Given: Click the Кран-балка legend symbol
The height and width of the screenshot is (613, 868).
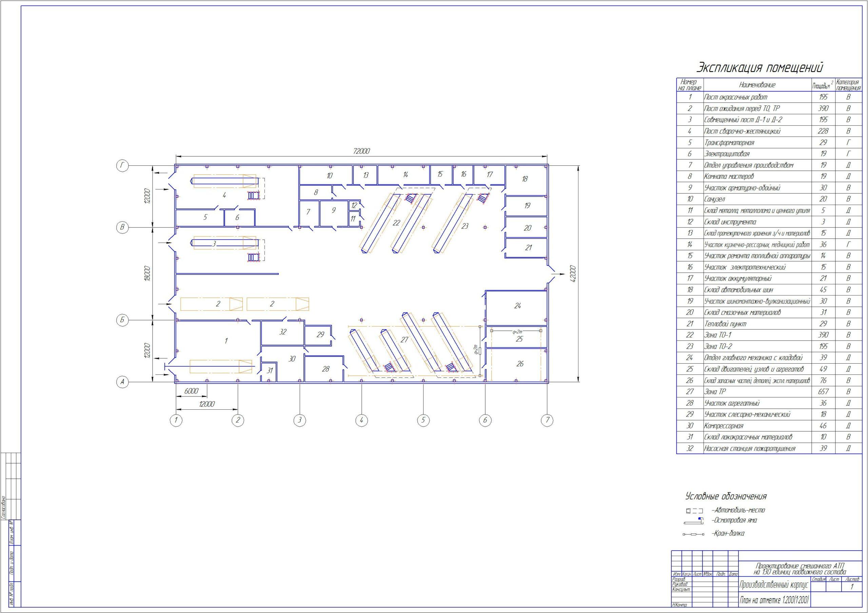Looking at the screenshot, I should click(693, 534).
